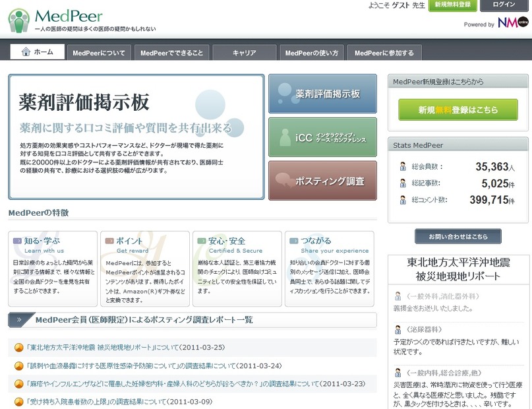The height and width of the screenshot is (409, 532).
Task: Open the MedPeerについて tab
Action: tap(99, 53)
